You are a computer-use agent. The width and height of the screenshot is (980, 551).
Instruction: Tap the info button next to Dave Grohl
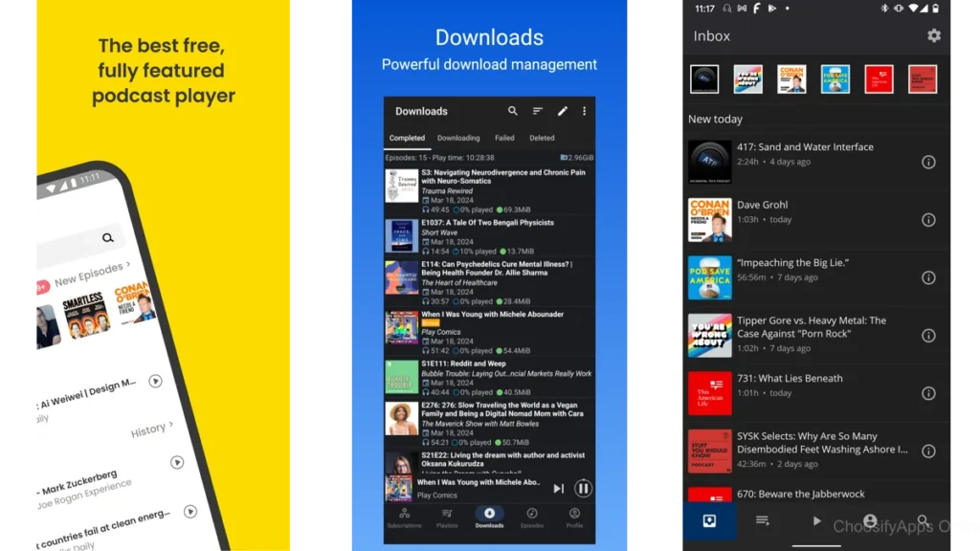point(928,219)
